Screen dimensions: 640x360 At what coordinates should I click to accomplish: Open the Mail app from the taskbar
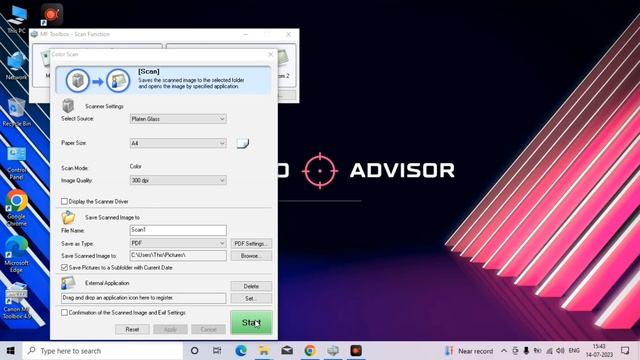287,351
